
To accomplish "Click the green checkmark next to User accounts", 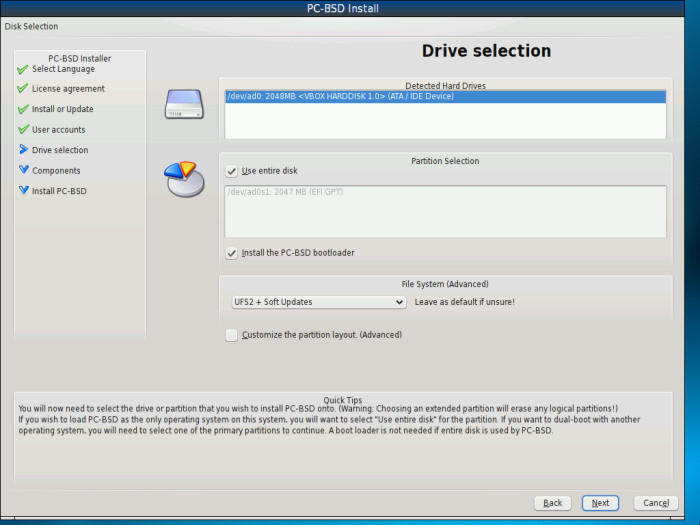I will coord(23,129).
